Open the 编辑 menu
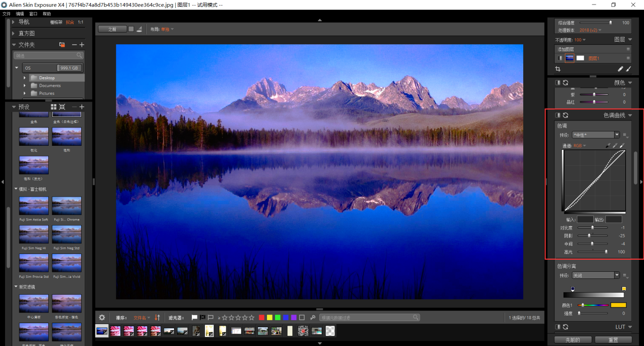This screenshot has height=346, width=644. point(20,14)
